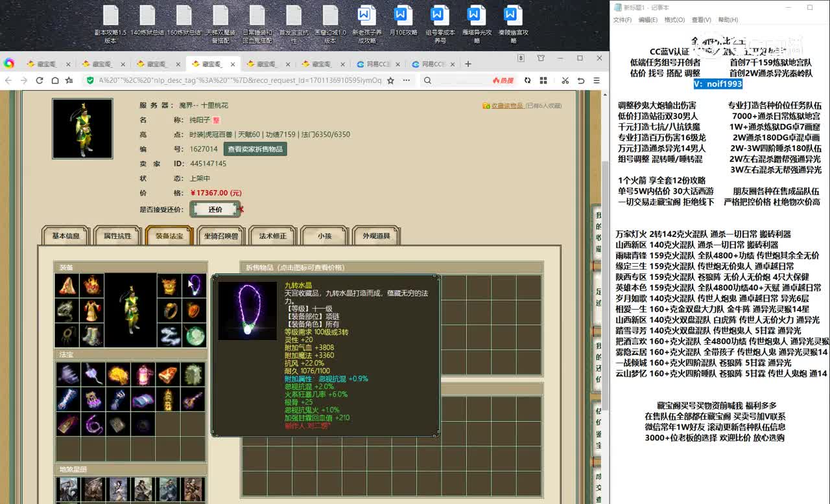The height and width of the screenshot is (504, 830).
Task: Click the boots equipment icon
Action: point(91,335)
